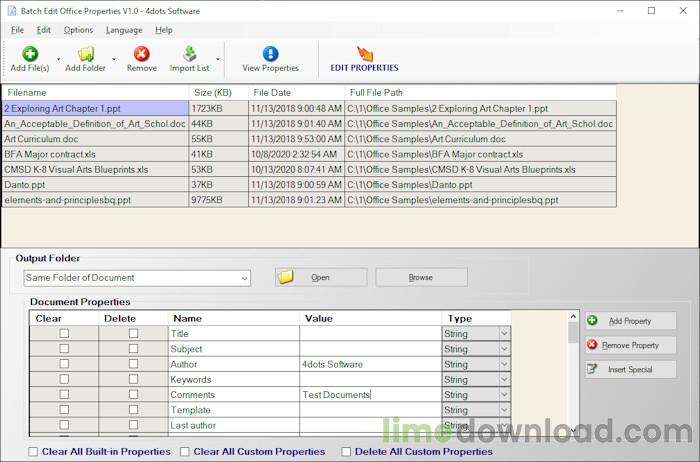Check the Delete box for Title

click(133, 333)
